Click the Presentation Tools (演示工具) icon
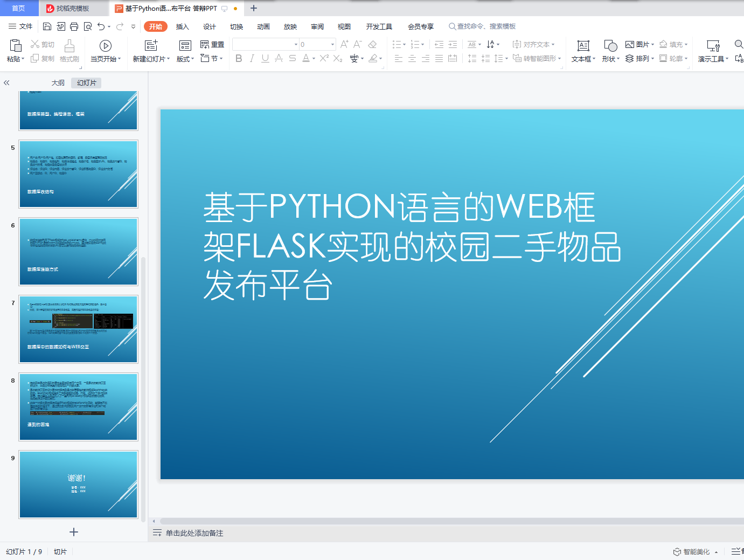 713,46
